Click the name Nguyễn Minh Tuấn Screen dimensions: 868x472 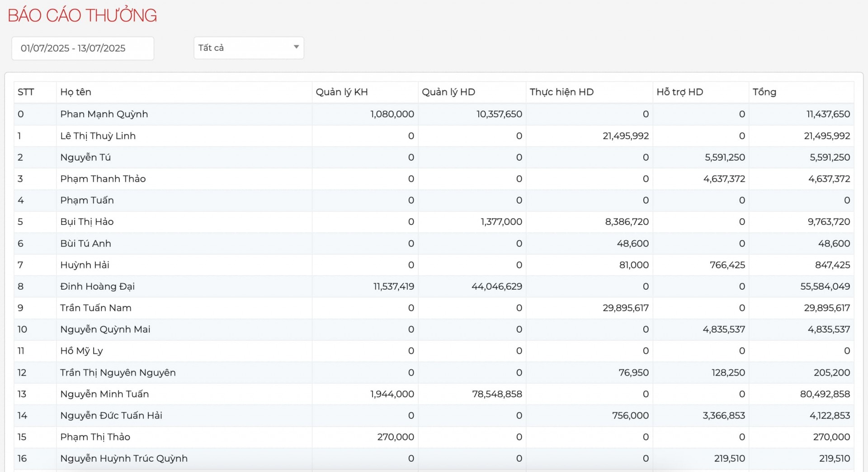(104, 394)
